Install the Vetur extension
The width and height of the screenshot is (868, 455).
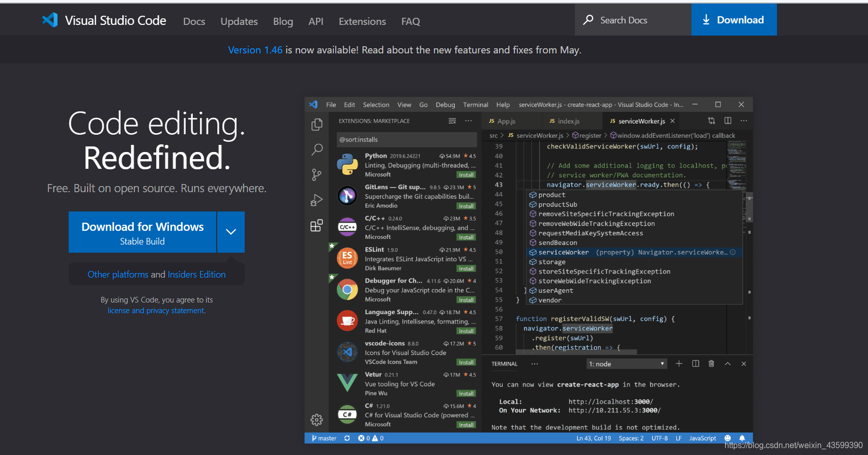tap(466, 393)
